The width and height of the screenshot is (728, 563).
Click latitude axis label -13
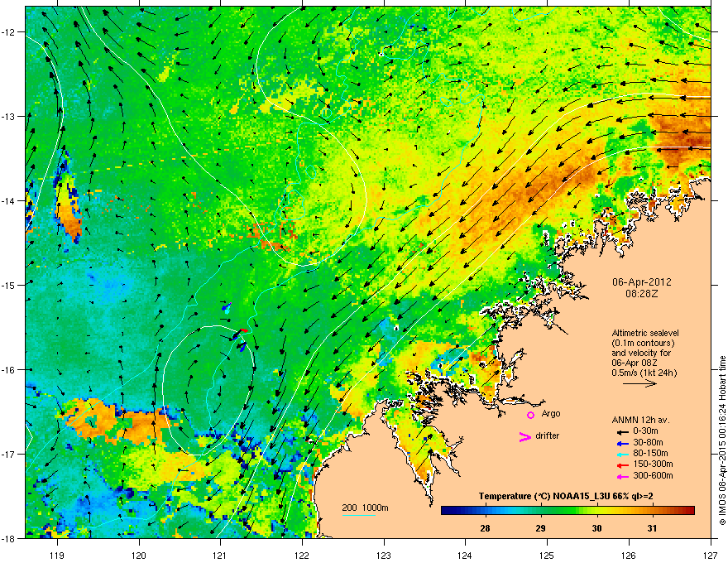[x=8, y=116]
